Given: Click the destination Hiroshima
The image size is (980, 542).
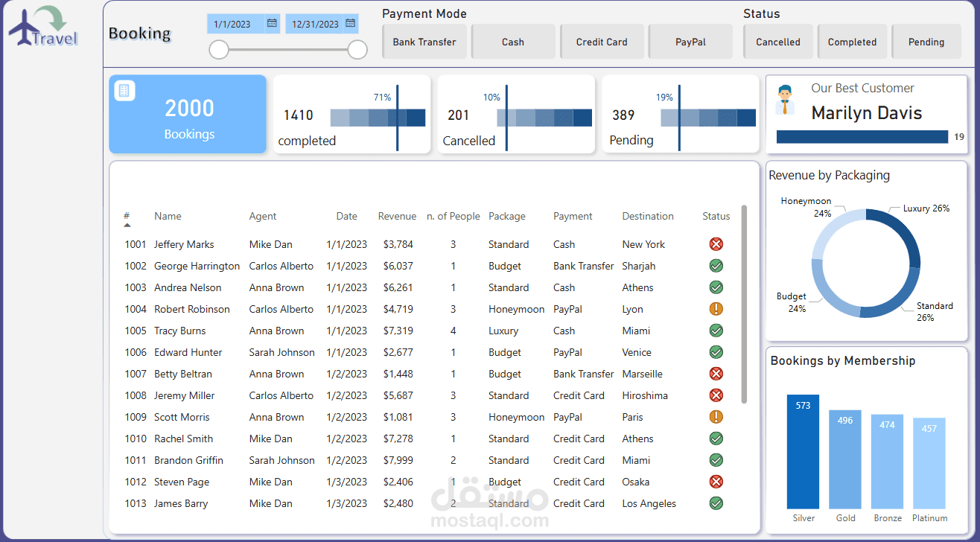Looking at the screenshot, I should (645, 395).
